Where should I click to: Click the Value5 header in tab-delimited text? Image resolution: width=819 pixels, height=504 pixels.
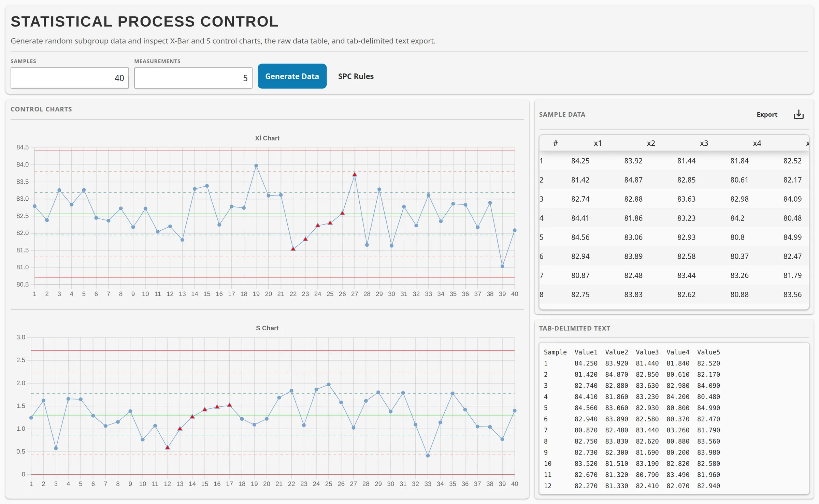point(708,352)
